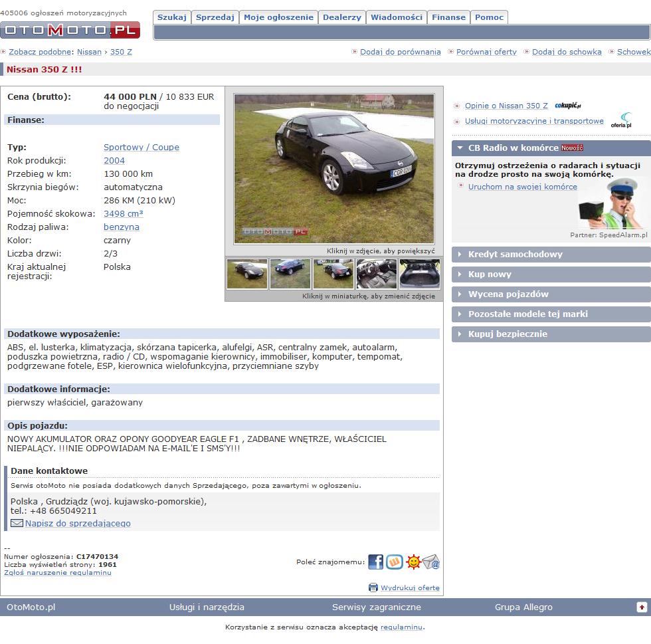Screen dimensions: 651x644
Task: Open Usługi i narzędzia footer section
Action: 207,607
